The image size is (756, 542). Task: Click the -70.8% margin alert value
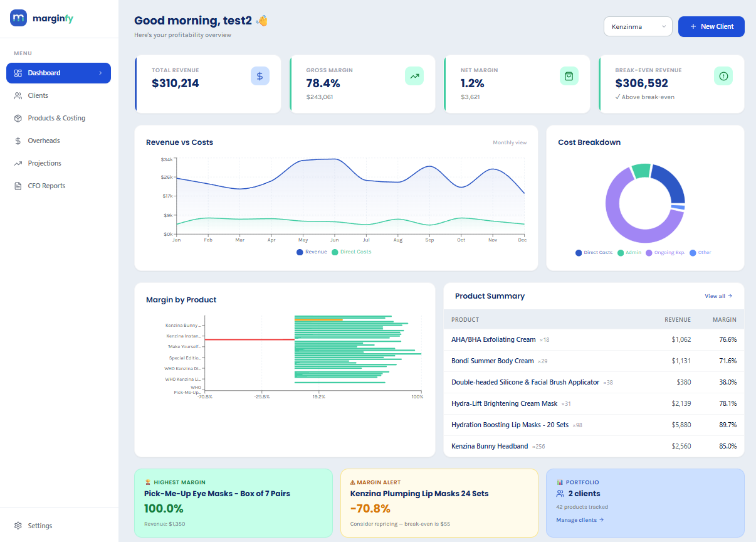370,509
